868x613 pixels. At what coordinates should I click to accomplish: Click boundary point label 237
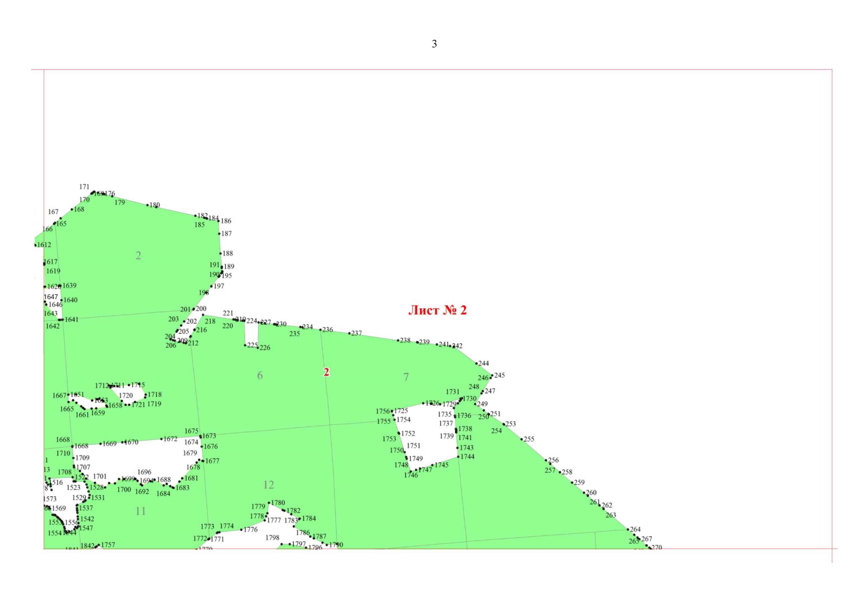pyautogui.click(x=356, y=333)
